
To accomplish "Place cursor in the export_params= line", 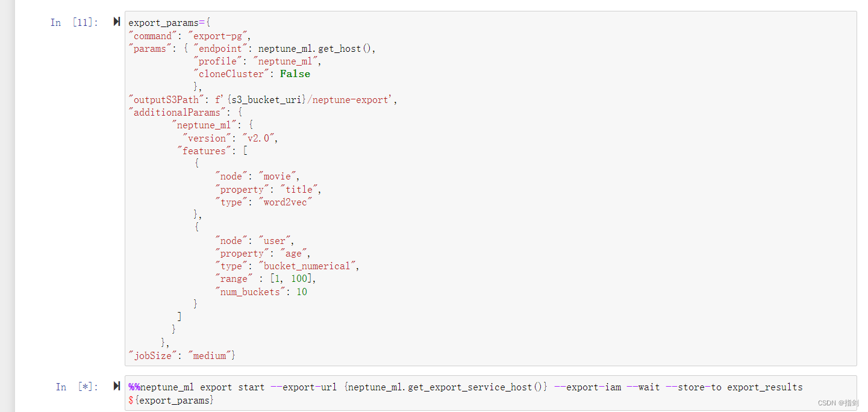I will (x=169, y=23).
